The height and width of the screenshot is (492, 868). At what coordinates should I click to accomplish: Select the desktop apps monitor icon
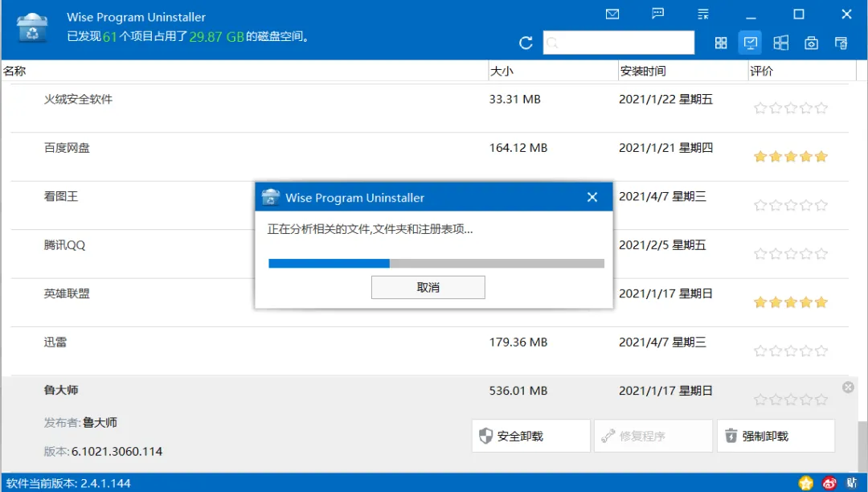tap(750, 43)
